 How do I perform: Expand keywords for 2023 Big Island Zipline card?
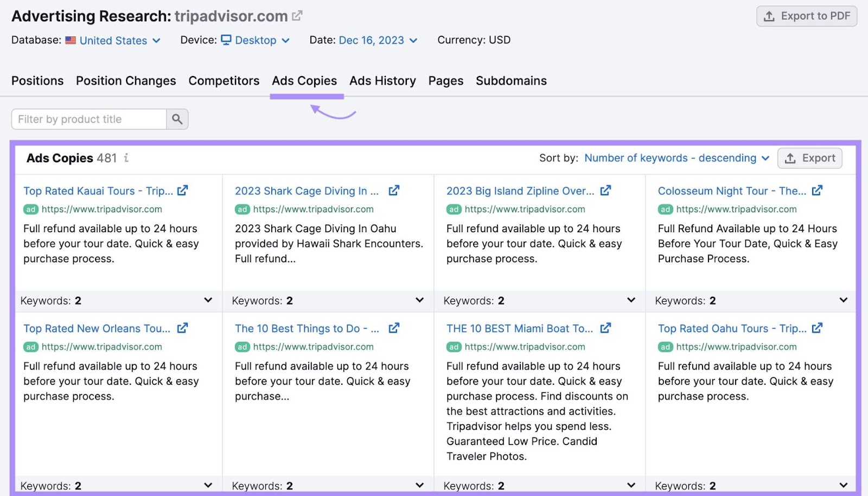point(631,300)
